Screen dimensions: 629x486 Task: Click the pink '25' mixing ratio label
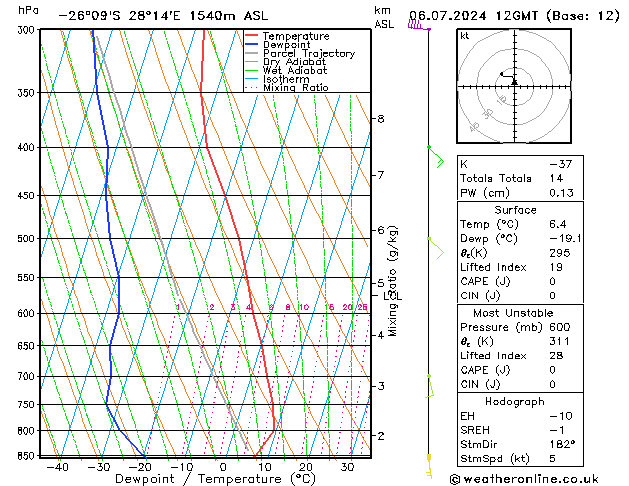(363, 307)
